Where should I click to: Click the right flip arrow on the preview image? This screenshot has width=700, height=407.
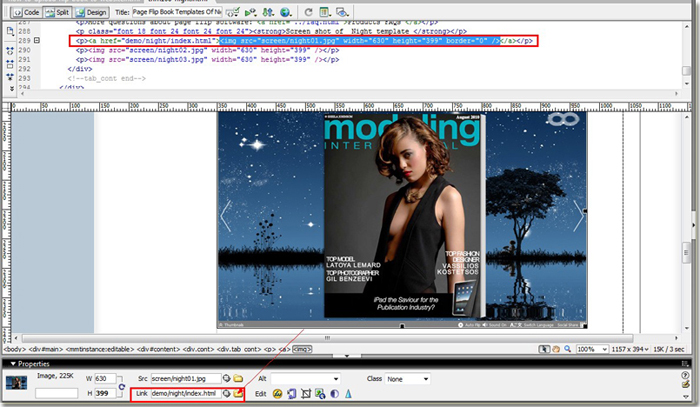578,216
